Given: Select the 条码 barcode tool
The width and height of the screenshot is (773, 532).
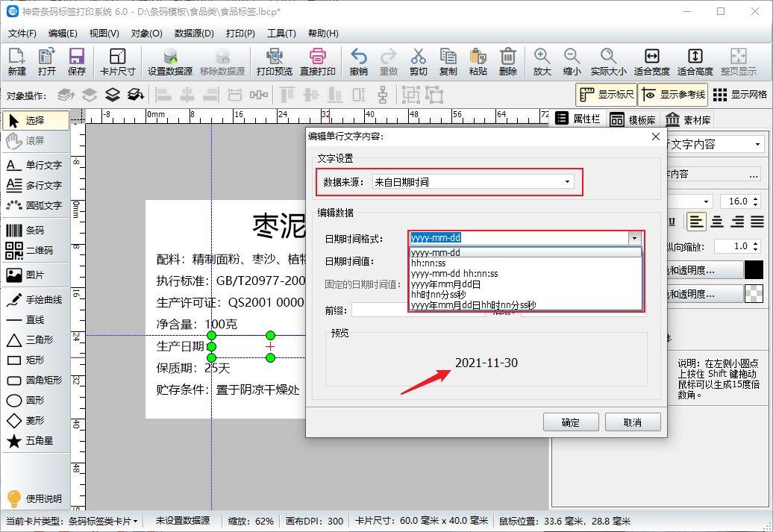Looking at the screenshot, I should [35, 231].
